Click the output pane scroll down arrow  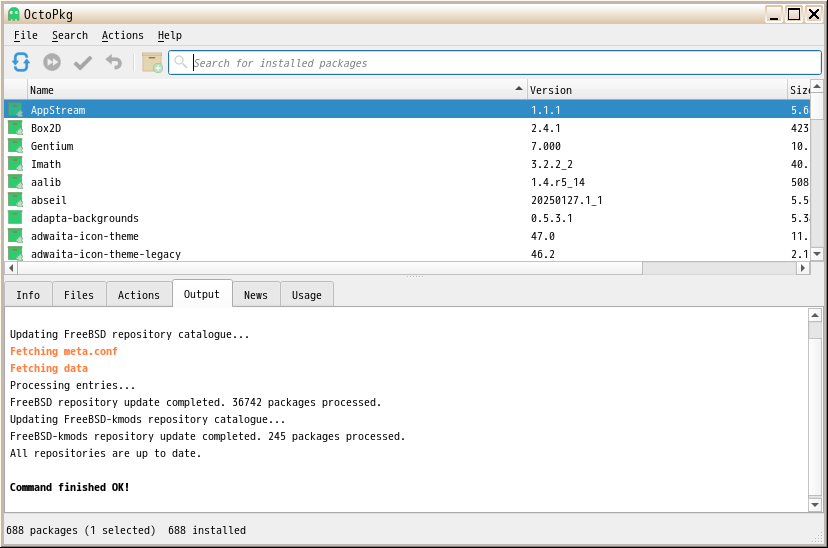point(815,505)
